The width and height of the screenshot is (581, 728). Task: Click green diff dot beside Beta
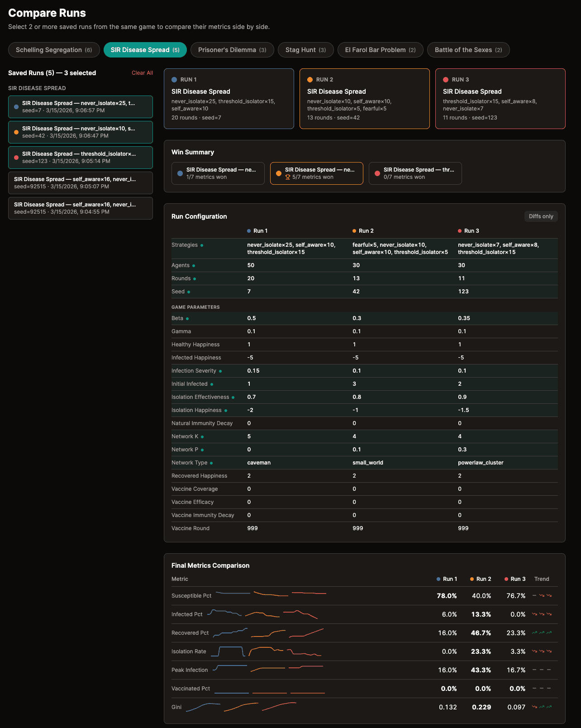[x=187, y=319]
